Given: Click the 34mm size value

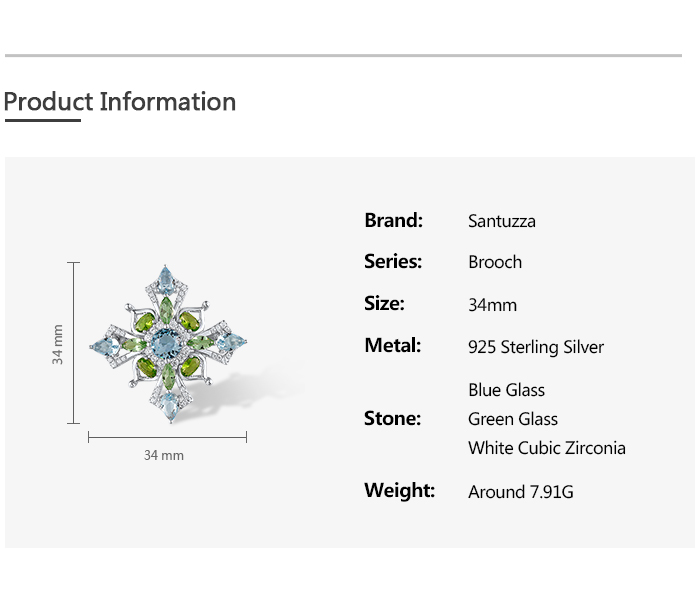Looking at the screenshot, I should click(x=492, y=305).
